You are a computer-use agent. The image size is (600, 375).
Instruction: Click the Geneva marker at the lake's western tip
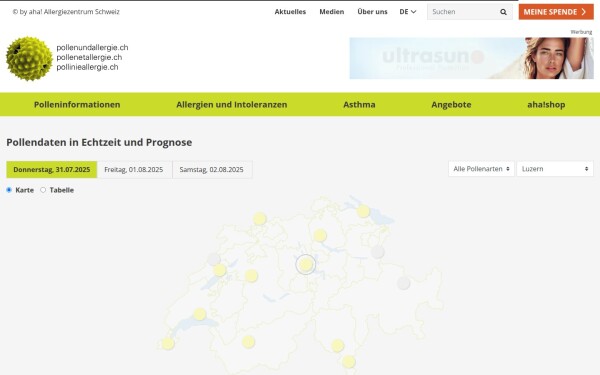click(x=168, y=344)
